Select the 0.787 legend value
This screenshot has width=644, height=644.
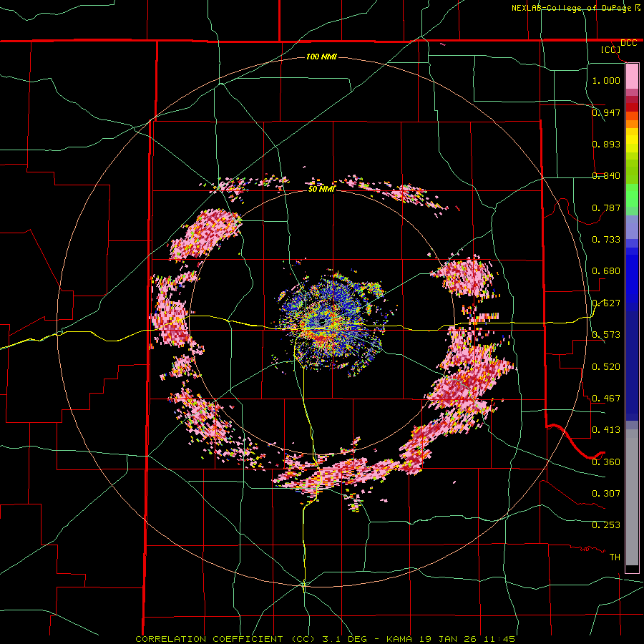tap(606, 208)
